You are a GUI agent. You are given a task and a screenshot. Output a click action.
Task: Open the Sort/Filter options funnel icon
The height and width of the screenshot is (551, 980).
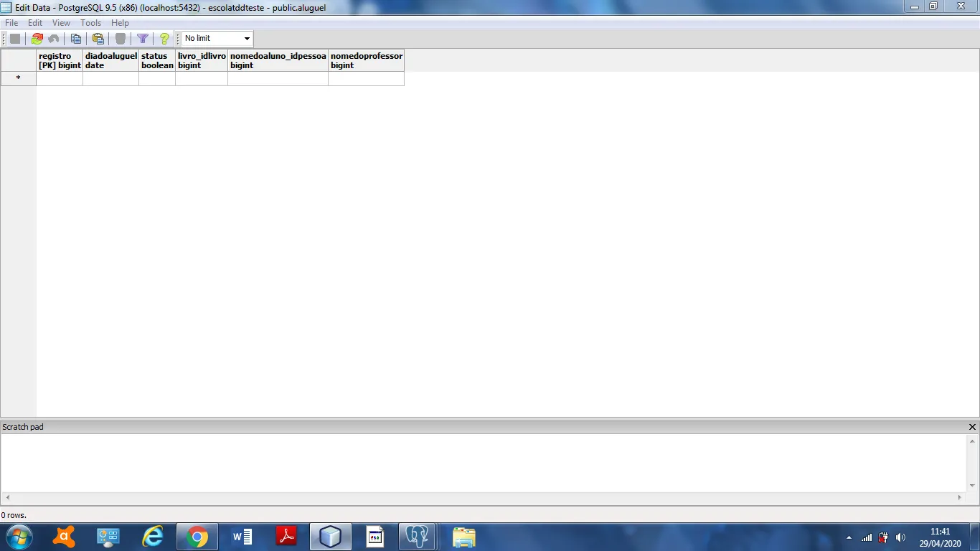pyautogui.click(x=143, y=39)
